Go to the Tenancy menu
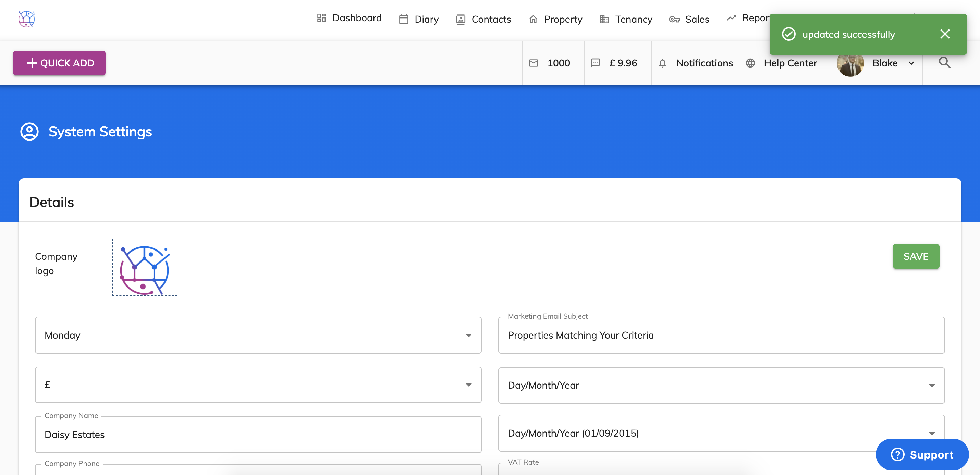The width and height of the screenshot is (980, 475). (626, 20)
